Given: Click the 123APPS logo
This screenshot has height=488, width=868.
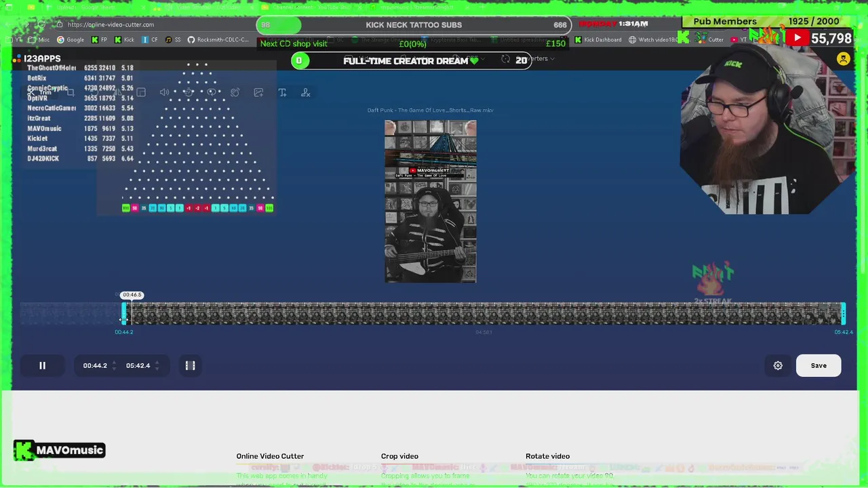Looking at the screenshot, I should click(37, 59).
